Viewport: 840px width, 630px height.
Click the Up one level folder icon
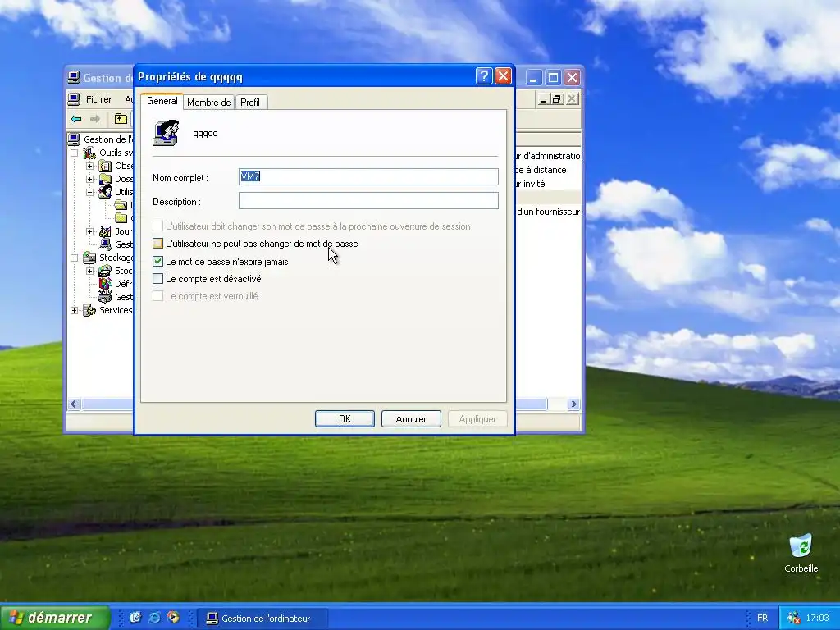pyautogui.click(x=121, y=119)
